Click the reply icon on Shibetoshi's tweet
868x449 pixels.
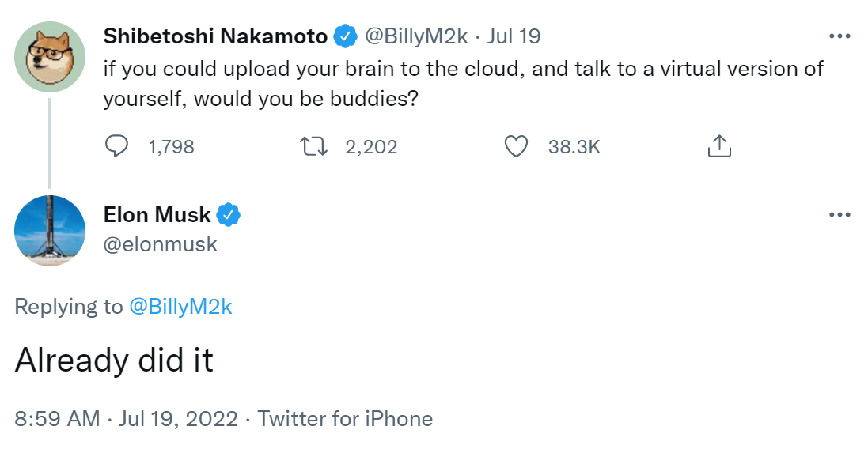coord(117,146)
